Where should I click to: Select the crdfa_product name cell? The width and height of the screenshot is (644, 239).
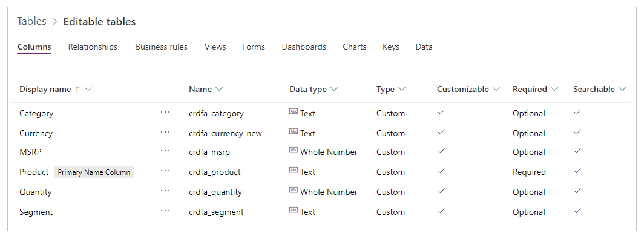(x=215, y=172)
